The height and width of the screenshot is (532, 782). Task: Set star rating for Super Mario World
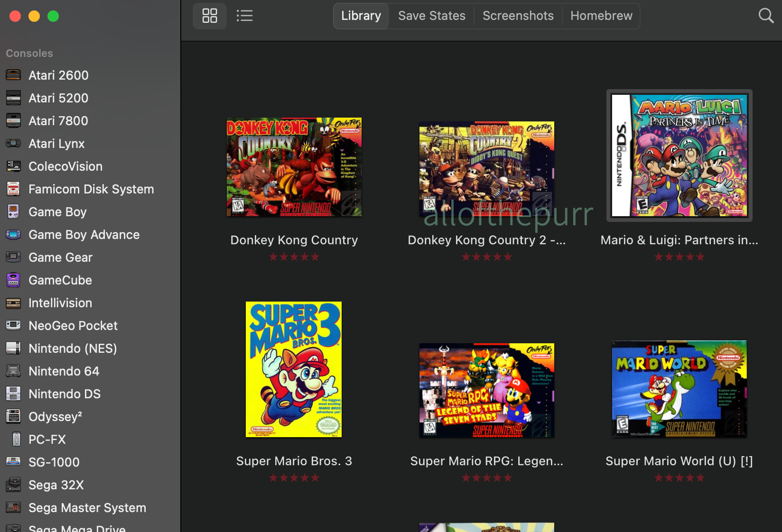(x=680, y=478)
